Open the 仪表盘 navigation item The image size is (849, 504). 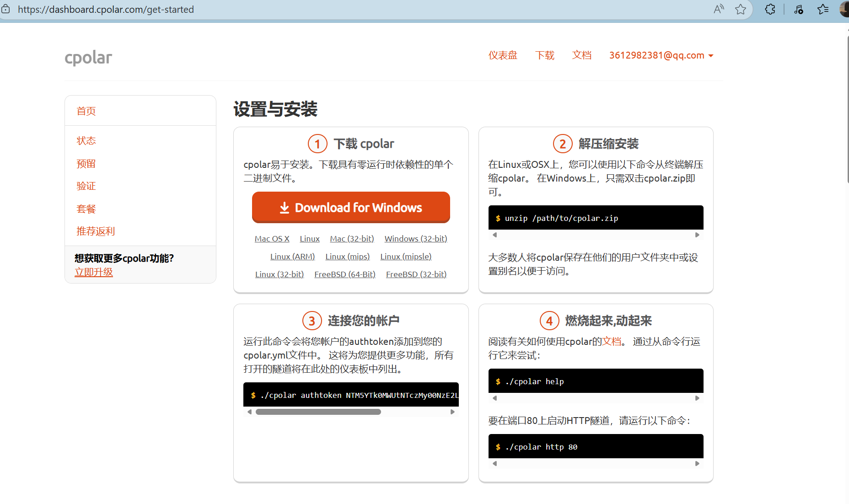pyautogui.click(x=503, y=55)
